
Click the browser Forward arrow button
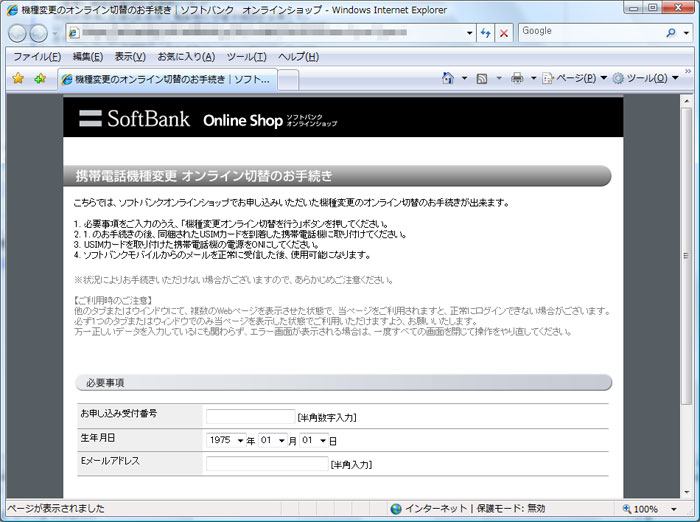tap(38, 33)
